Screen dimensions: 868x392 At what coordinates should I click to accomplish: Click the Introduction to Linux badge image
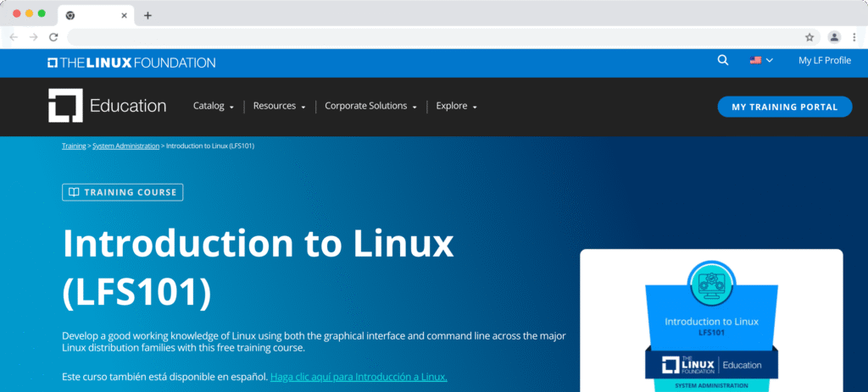tap(711, 326)
